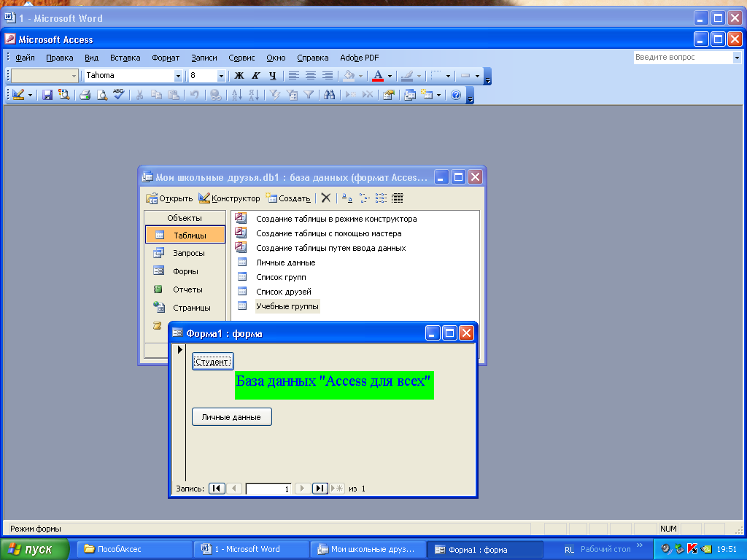This screenshot has width=747, height=560.
Task: Open the Формат menu
Action: (x=166, y=58)
